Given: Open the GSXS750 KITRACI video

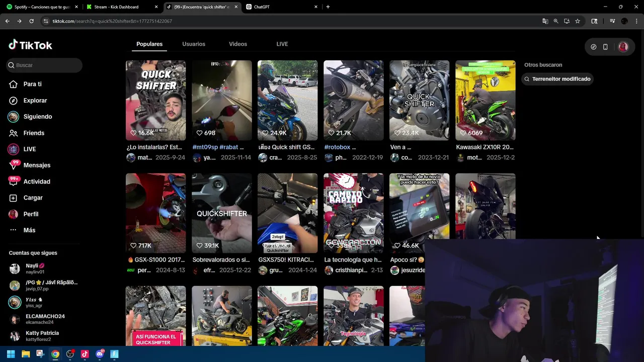Looking at the screenshot, I should tap(287, 213).
